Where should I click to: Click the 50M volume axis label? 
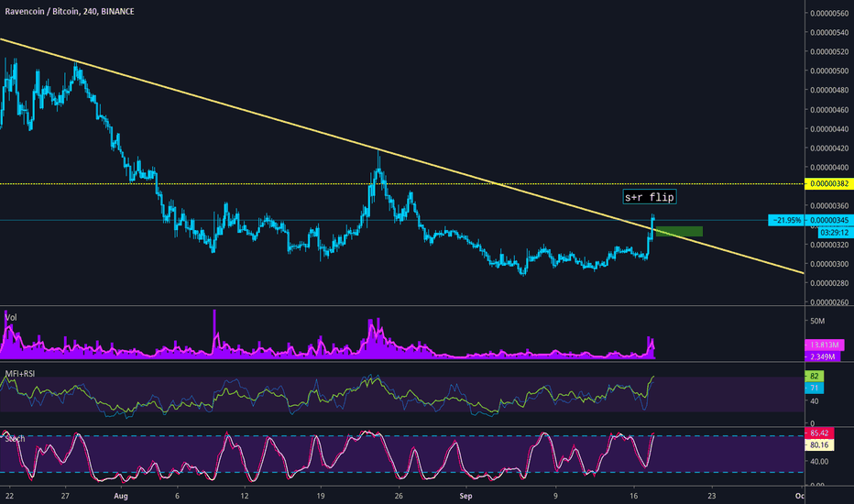817,321
